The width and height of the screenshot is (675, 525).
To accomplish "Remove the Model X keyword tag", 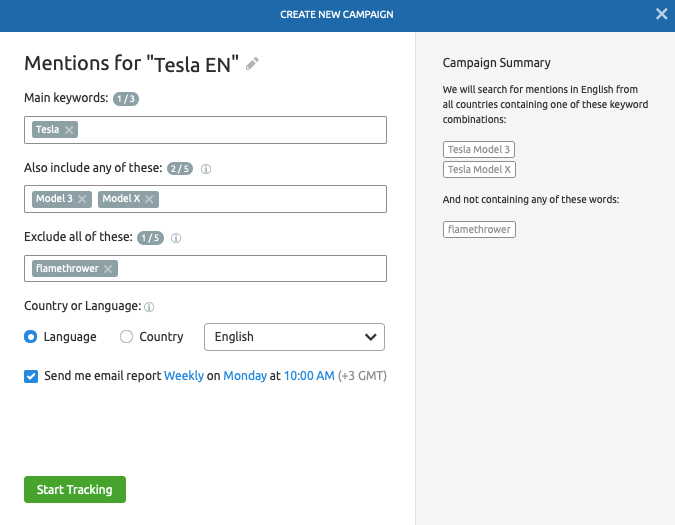I will (149, 199).
